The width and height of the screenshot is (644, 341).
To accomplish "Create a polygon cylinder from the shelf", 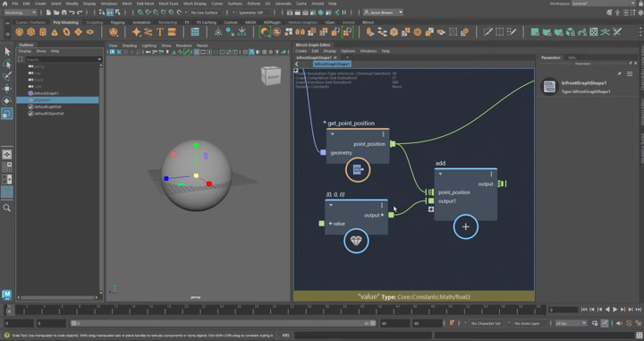I will click(x=43, y=32).
